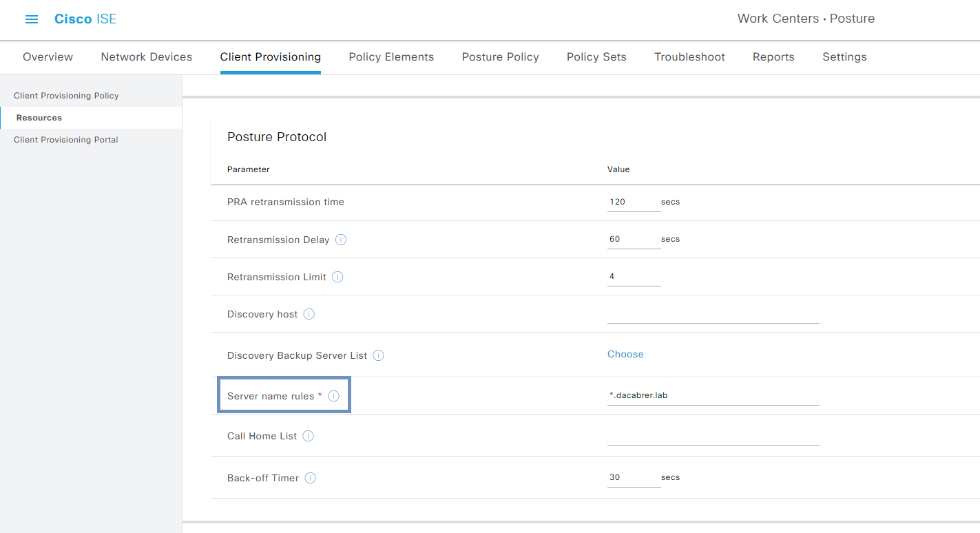
Task: Open the hamburger navigation menu
Action: pyautogui.click(x=32, y=19)
